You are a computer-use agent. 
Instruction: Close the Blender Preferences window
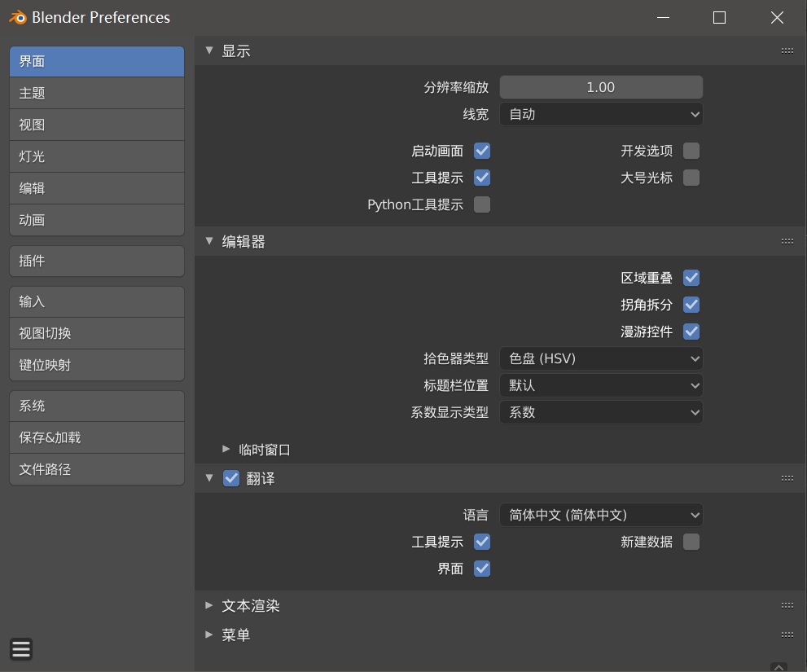tap(777, 17)
